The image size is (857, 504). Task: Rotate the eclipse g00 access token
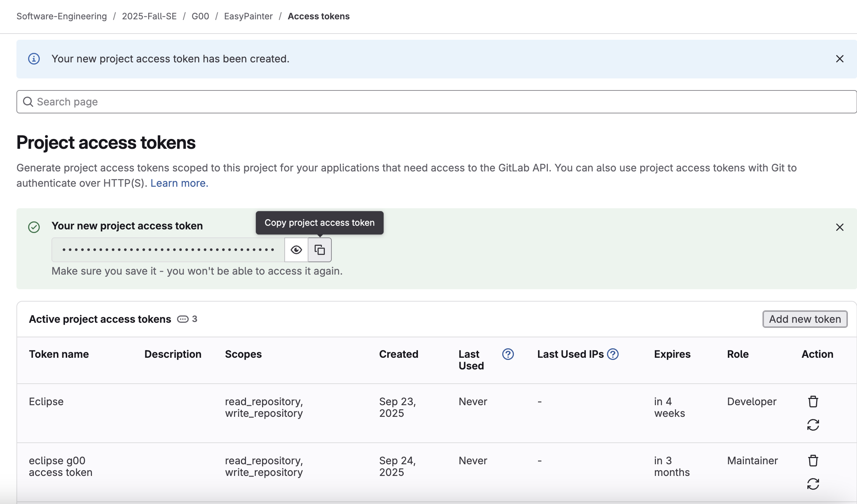(x=813, y=484)
